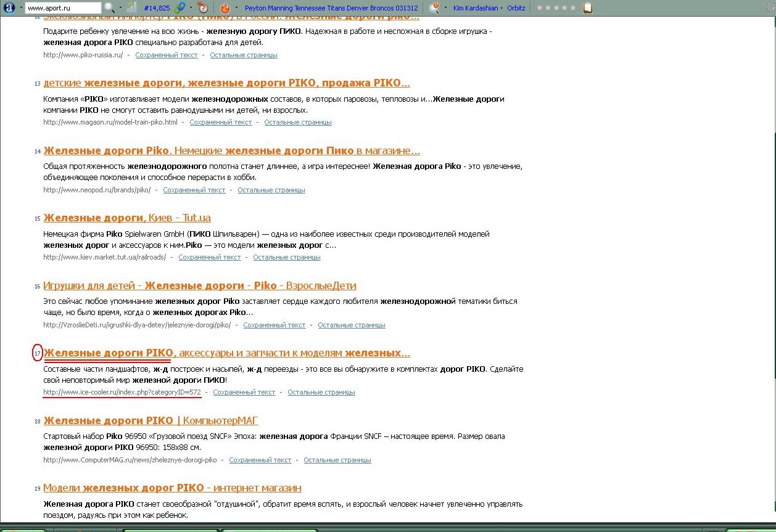The width and height of the screenshot is (776, 532).
Task: Open ComputerMAG.ru zheleznye-dorogi-piko URL
Action: (x=130, y=460)
